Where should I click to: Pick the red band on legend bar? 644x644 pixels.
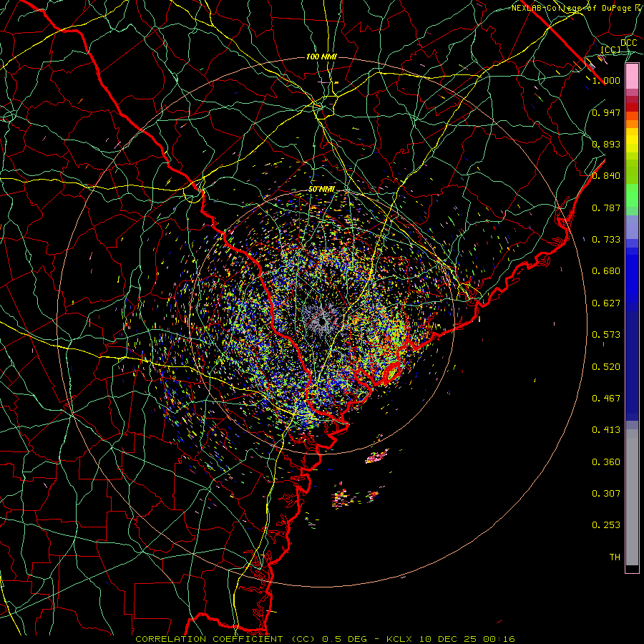click(x=632, y=107)
